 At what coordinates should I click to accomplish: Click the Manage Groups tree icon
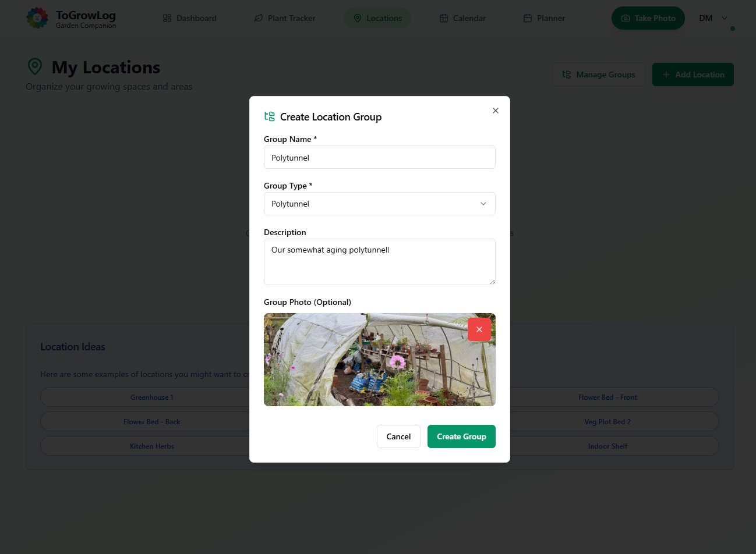(x=567, y=74)
